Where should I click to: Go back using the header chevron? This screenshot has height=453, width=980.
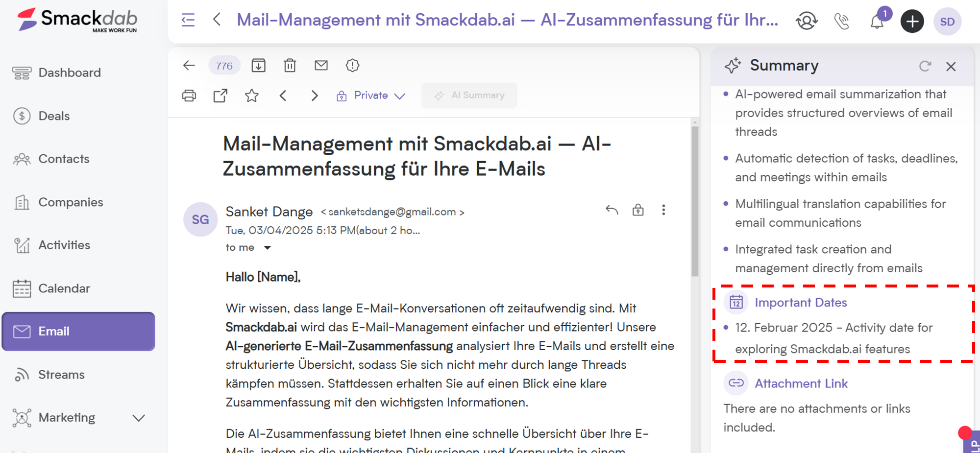[x=217, y=20]
